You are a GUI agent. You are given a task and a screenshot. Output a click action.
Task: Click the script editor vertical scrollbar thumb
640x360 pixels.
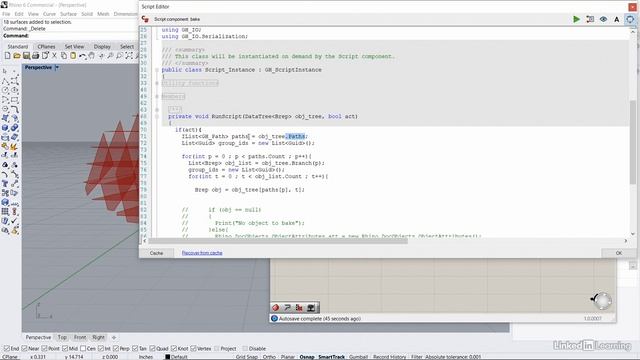click(633, 142)
